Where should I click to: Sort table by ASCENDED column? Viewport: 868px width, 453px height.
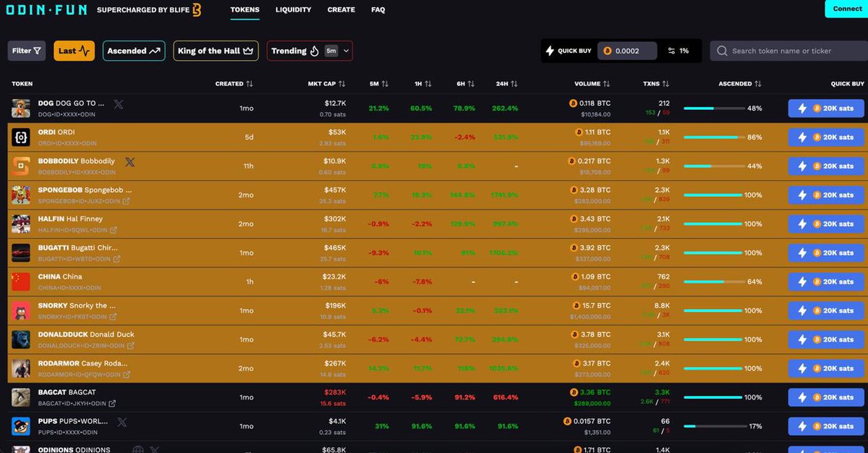click(740, 84)
